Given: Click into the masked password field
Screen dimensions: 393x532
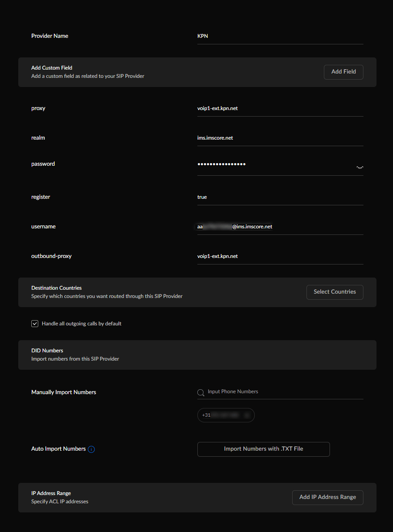Looking at the screenshot, I should 274,164.
